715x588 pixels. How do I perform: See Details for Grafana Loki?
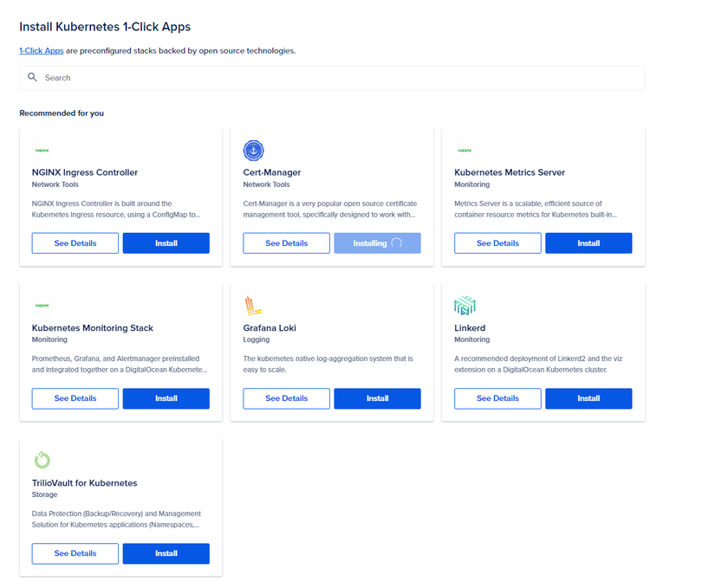[x=286, y=398]
